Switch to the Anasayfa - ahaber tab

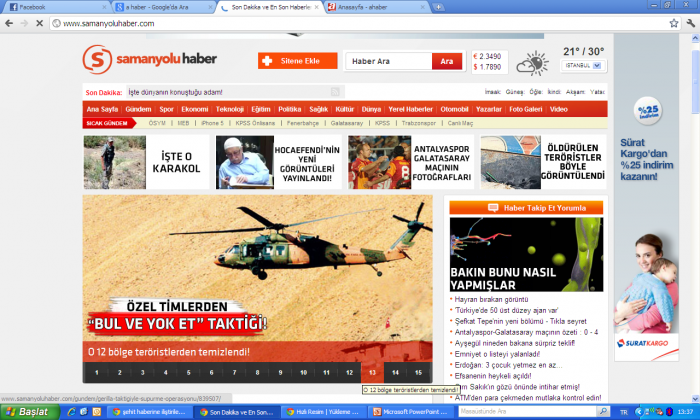point(376,7)
